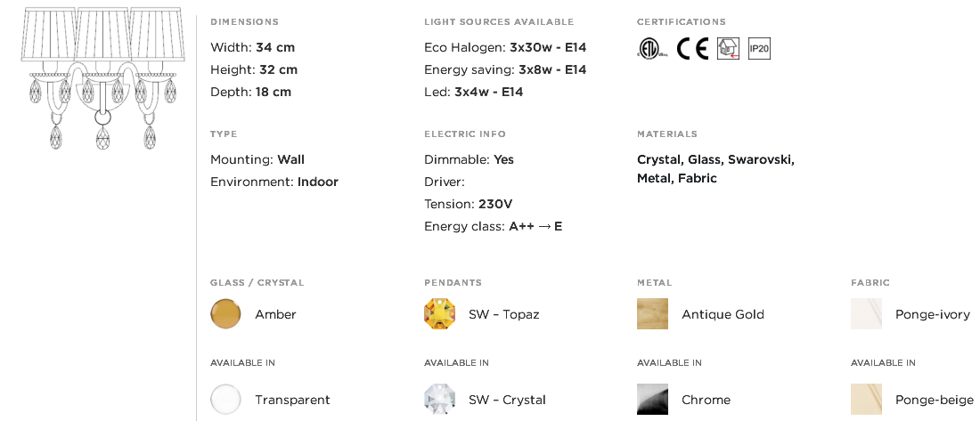Click the Chrome label text
This screenshot has width=980, height=421.
(x=706, y=400)
